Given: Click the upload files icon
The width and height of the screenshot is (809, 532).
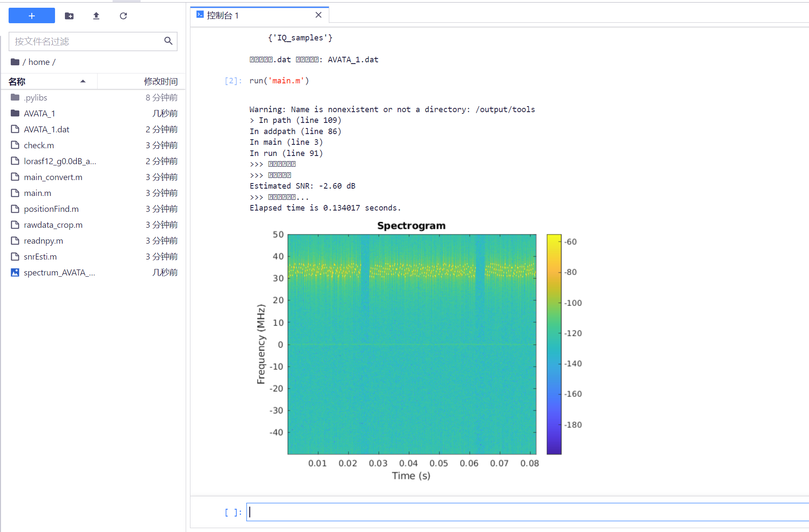Looking at the screenshot, I should click(x=96, y=16).
